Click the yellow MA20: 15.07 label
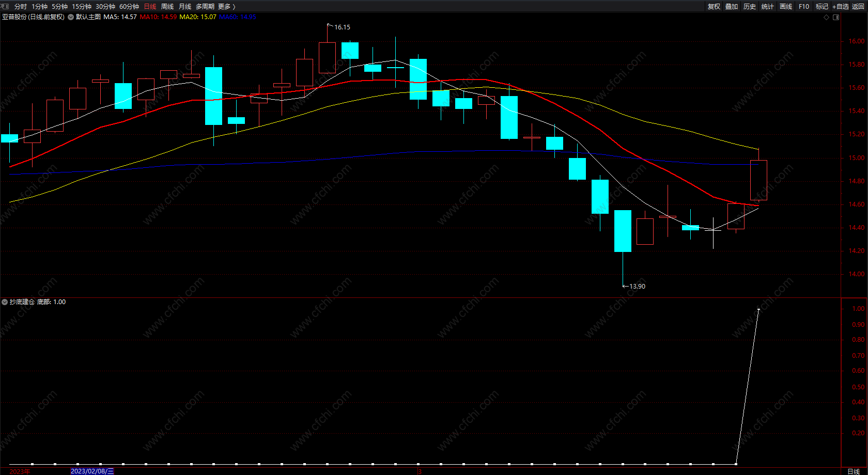This screenshot has width=868, height=475. tap(198, 17)
